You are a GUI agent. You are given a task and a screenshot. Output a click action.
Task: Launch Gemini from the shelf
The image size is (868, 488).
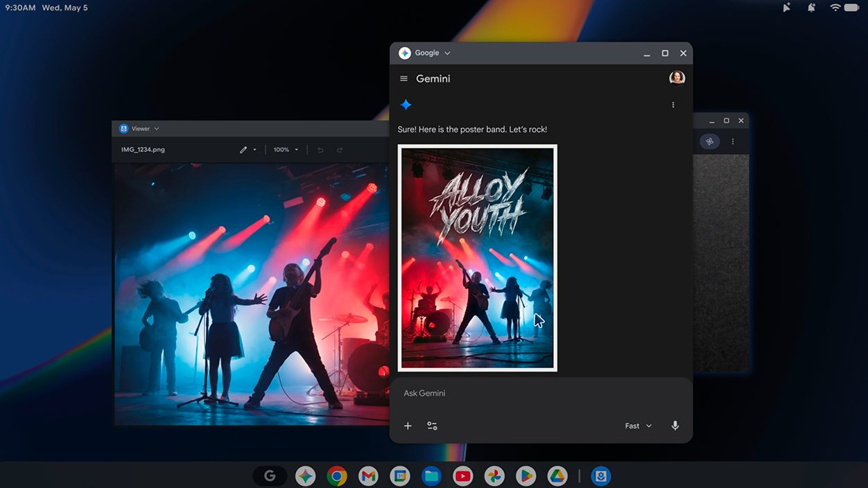305,476
